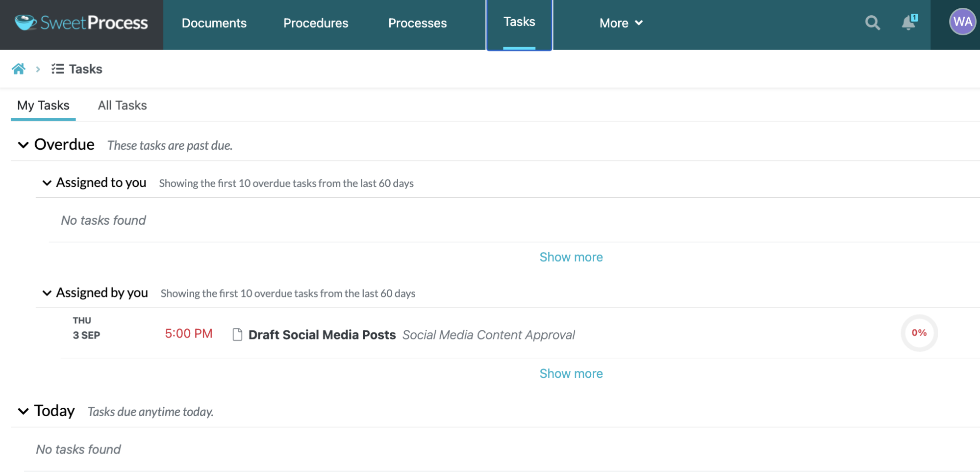This screenshot has height=476, width=980.
Task: Click the Tasks list icon in breadcrumb
Action: pyautogui.click(x=58, y=69)
